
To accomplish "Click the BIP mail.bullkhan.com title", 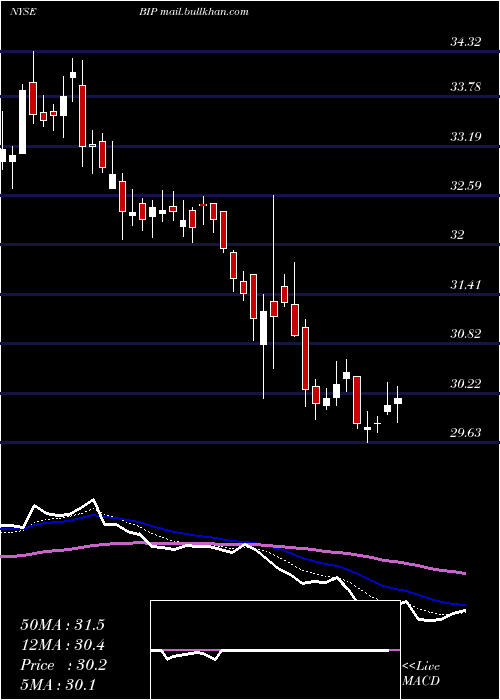I will [193, 12].
